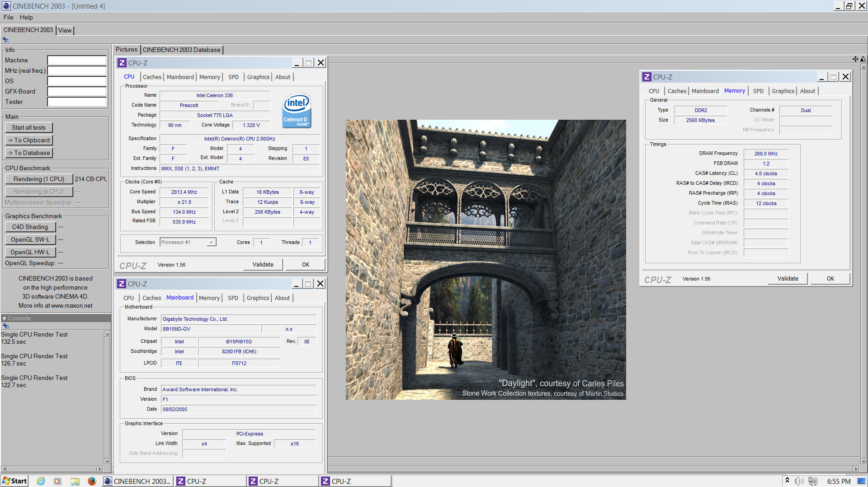Click the MHz (real freq.) input field
The image size is (868, 487).
(77, 71)
